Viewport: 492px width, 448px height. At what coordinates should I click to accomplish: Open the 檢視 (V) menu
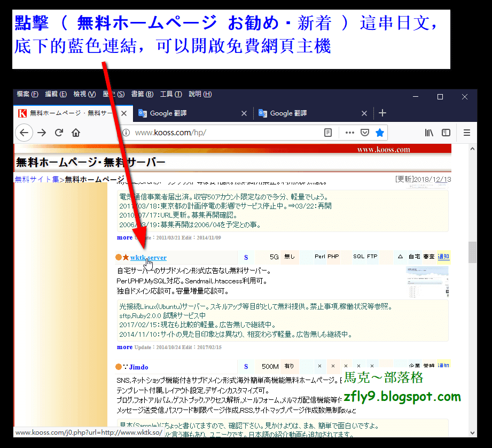pos(84,94)
